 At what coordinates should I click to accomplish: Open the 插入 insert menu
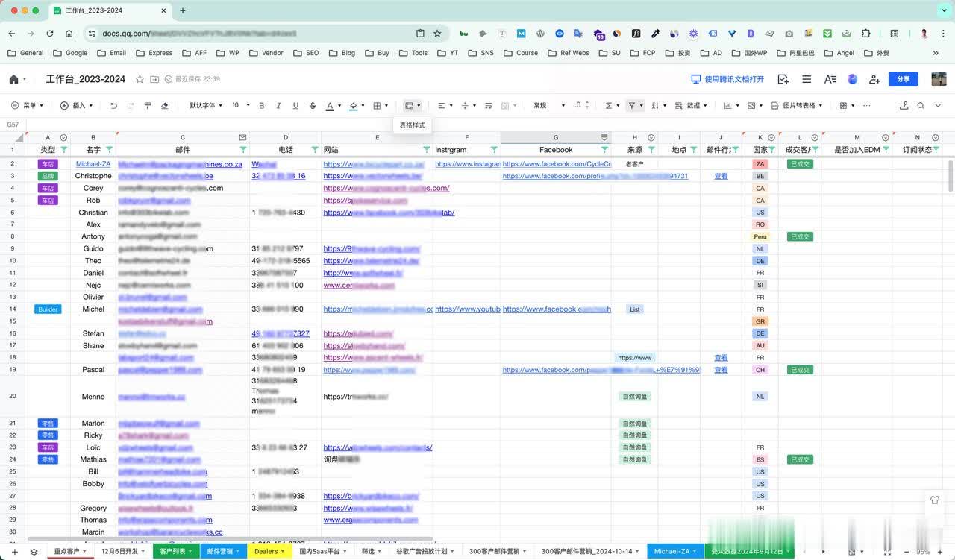(75, 106)
